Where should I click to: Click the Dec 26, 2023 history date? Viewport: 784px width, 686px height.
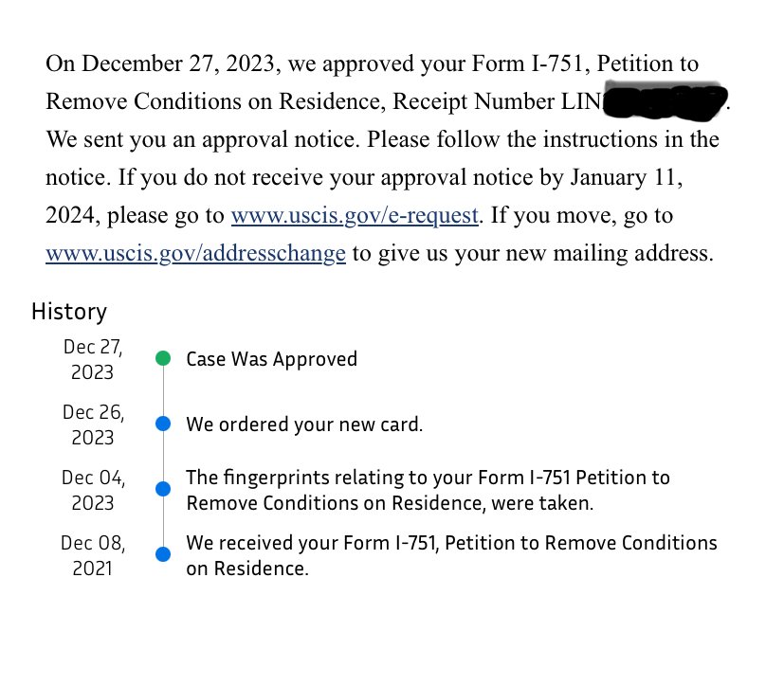(93, 424)
